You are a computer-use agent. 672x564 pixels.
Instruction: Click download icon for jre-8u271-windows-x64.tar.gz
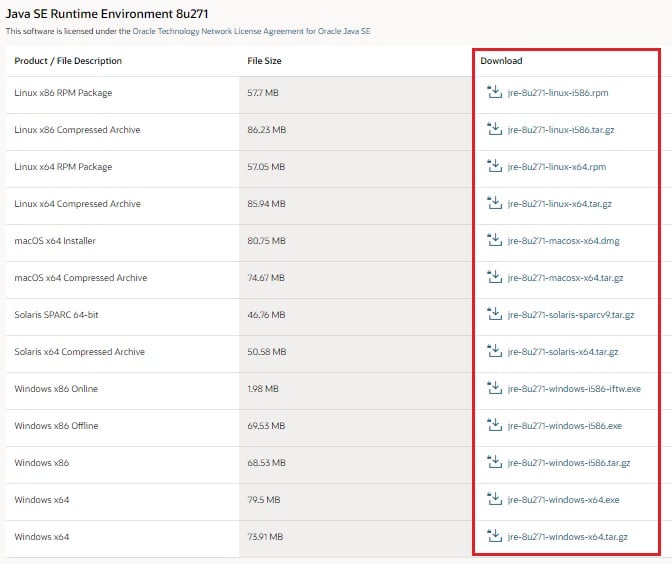[495, 536]
